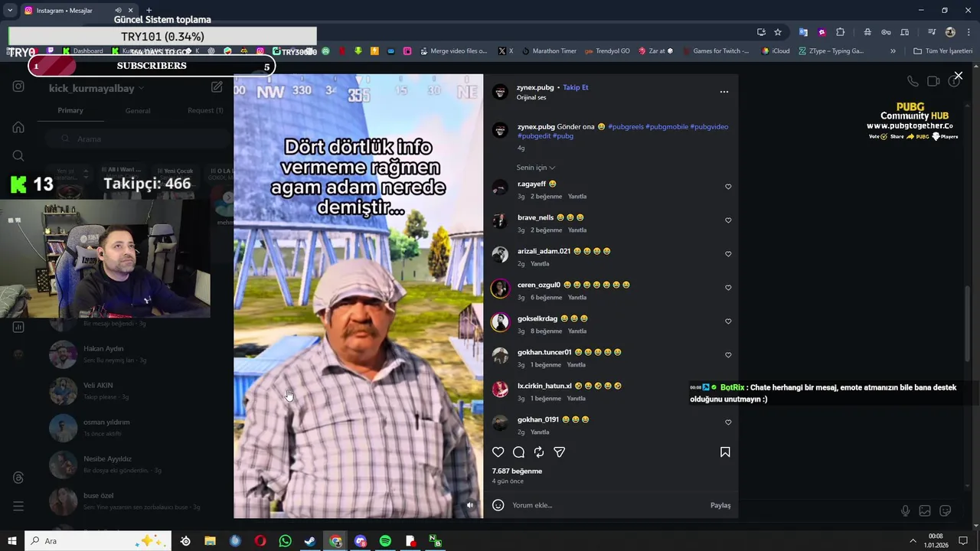Image resolution: width=980 pixels, height=551 pixels.
Task: Like ceren_ozgul0's comment
Action: (728, 288)
